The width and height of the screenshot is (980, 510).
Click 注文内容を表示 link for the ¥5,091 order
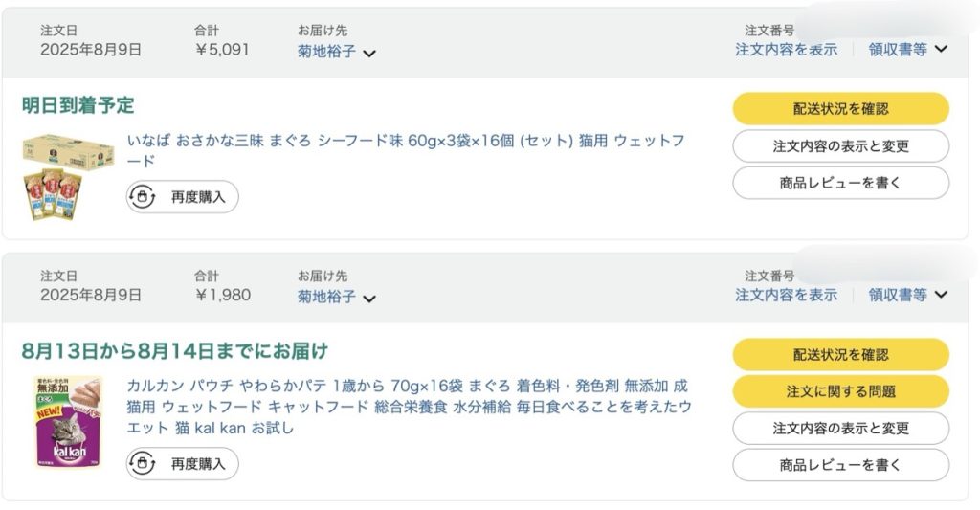(786, 50)
